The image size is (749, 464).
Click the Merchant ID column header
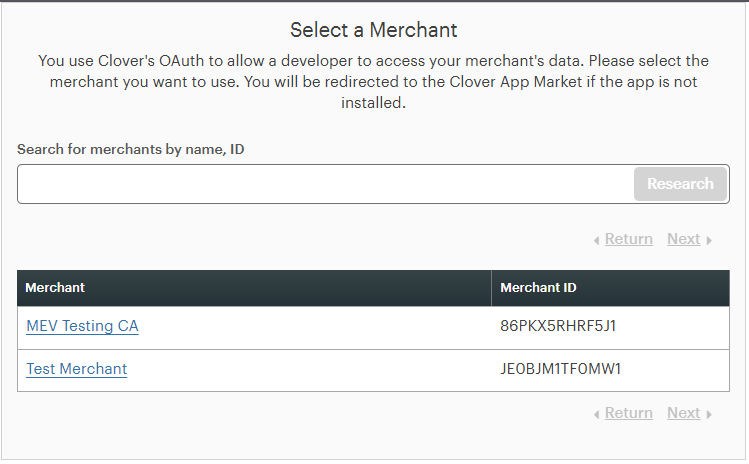pos(538,287)
